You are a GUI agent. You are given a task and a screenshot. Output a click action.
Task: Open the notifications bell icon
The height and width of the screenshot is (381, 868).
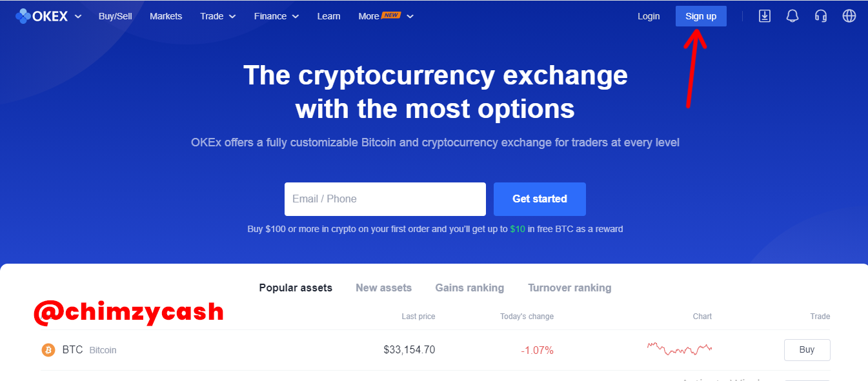pyautogui.click(x=792, y=16)
